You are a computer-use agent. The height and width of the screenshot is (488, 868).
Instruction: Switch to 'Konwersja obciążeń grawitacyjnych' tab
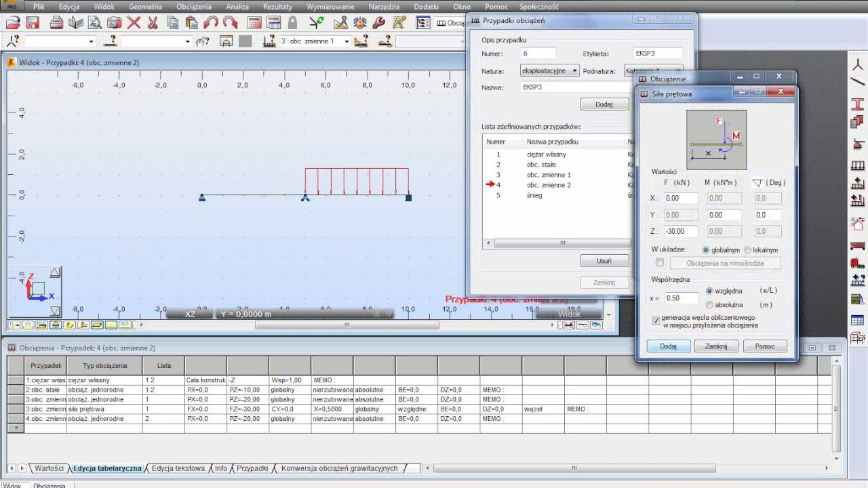pos(339,468)
